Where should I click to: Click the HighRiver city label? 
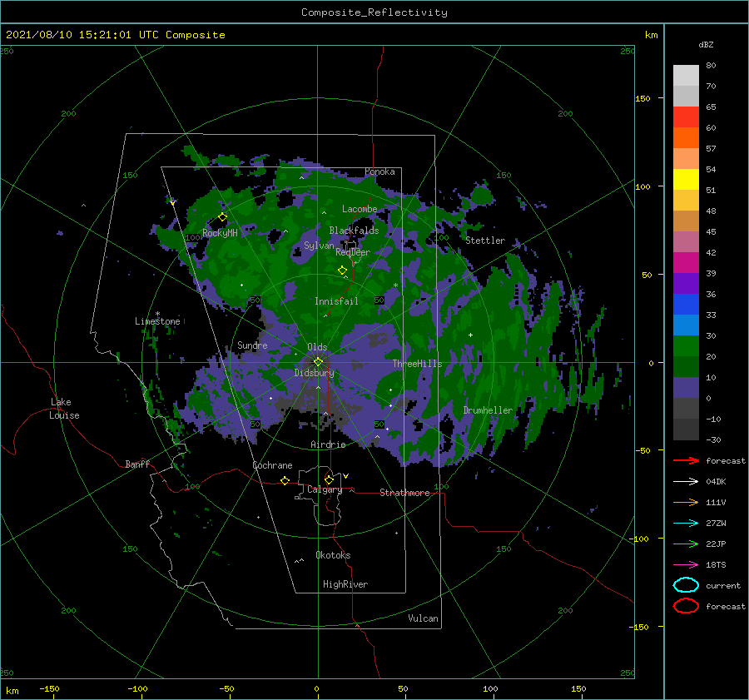[x=345, y=584]
